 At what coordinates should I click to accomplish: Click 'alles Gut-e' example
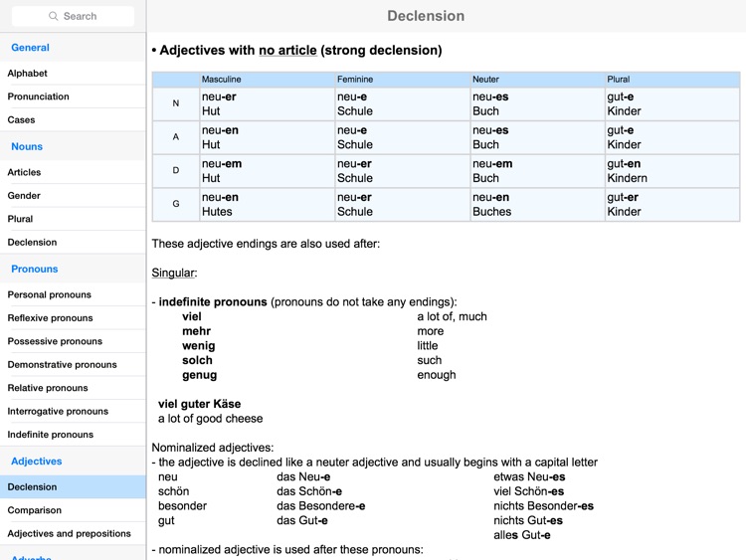tap(522, 535)
